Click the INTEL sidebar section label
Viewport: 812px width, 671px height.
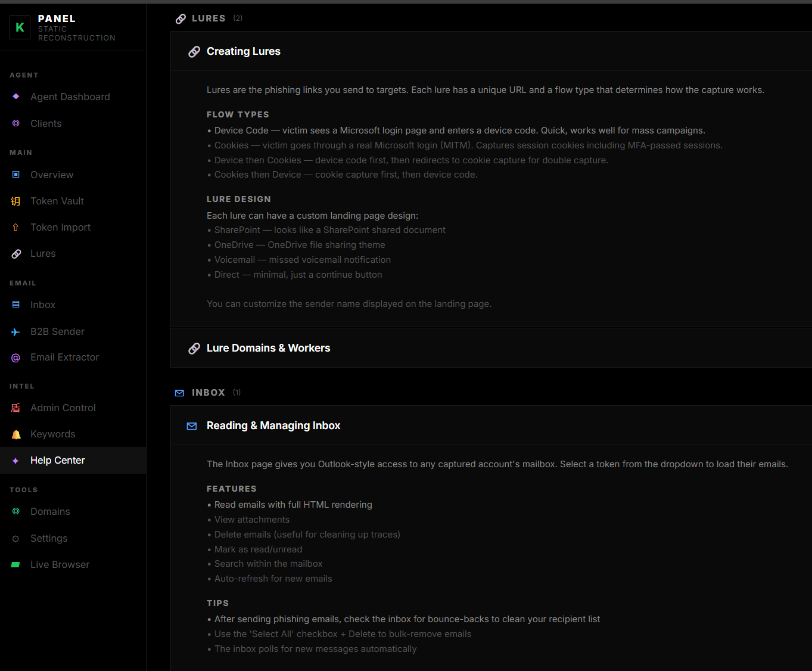(22, 386)
